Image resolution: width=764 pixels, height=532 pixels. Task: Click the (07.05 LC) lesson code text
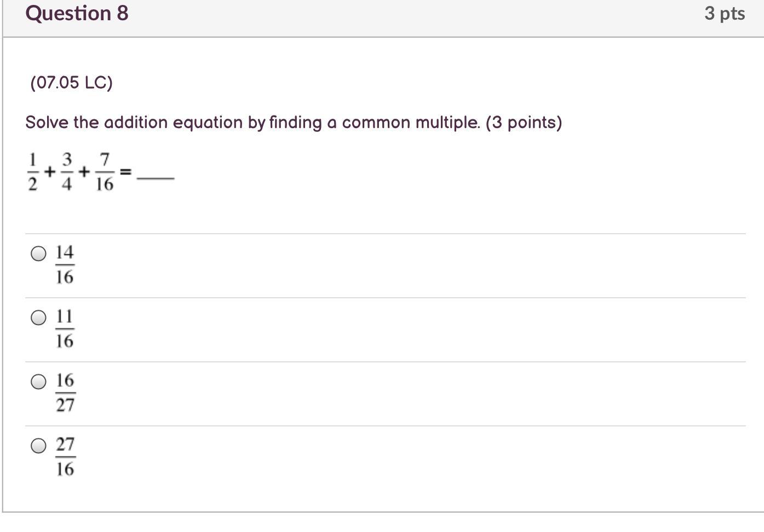[x=72, y=83]
